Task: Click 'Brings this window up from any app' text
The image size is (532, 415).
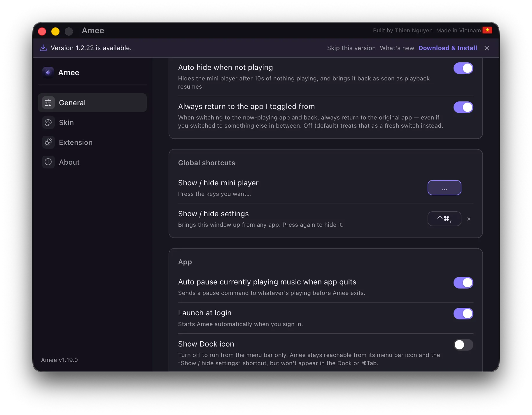Action: [261, 225]
